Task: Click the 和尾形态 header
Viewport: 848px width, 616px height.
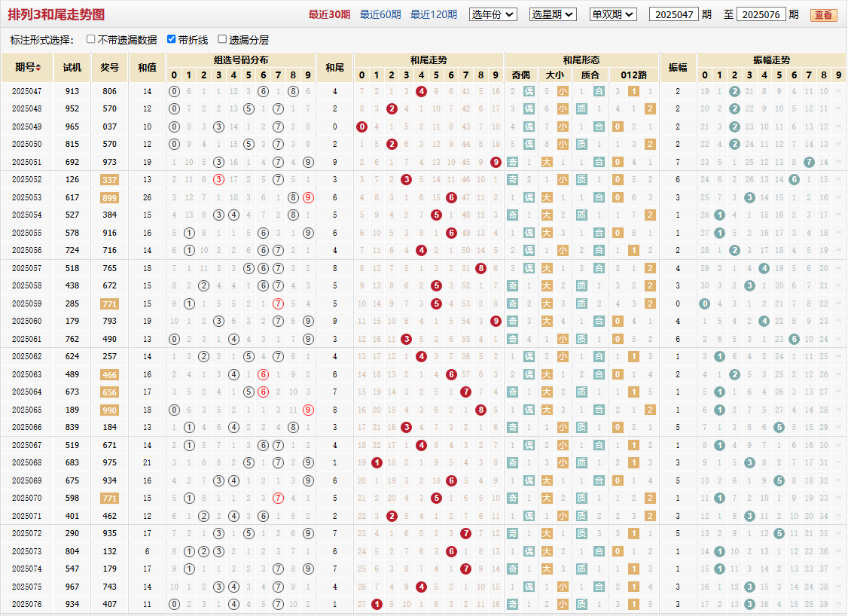Action: point(581,60)
